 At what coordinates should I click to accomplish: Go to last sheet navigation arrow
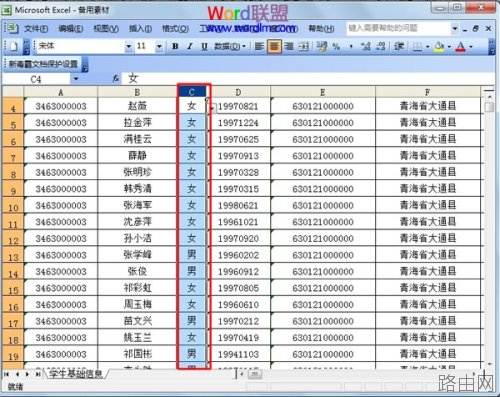click(x=38, y=374)
